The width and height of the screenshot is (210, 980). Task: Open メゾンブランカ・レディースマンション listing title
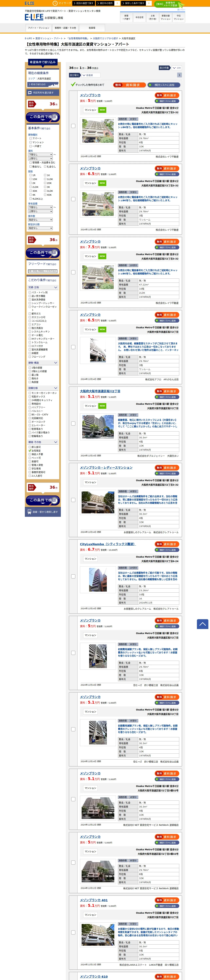pyautogui.click(x=106, y=468)
